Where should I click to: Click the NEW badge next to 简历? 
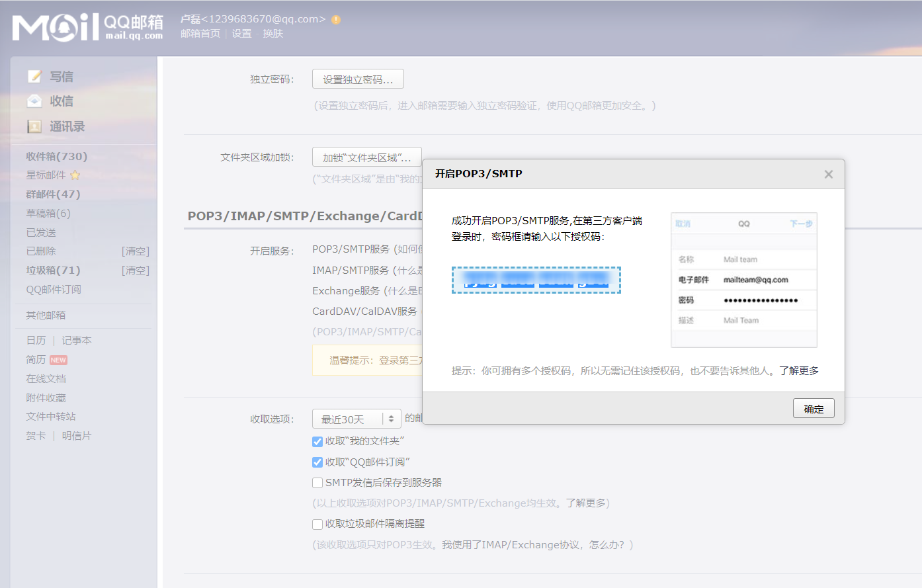click(58, 360)
